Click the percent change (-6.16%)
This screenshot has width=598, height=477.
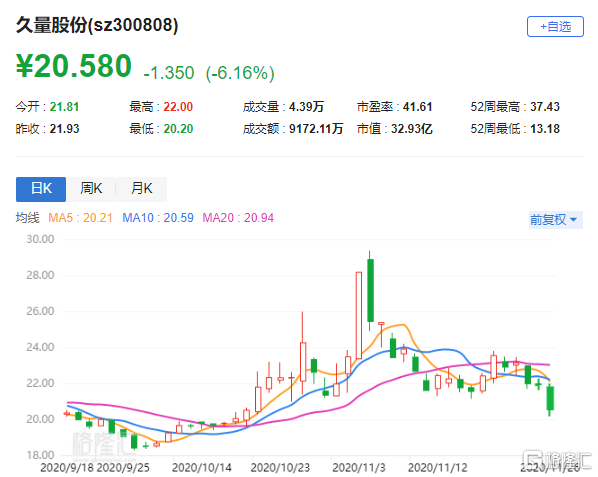pyautogui.click(x=240, y=73)
